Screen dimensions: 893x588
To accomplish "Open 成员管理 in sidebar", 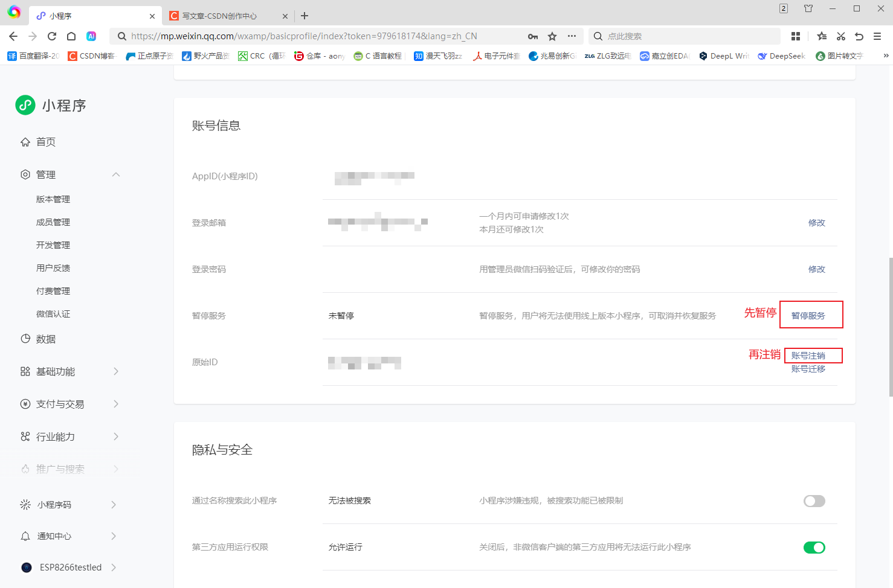I will 53,222.
